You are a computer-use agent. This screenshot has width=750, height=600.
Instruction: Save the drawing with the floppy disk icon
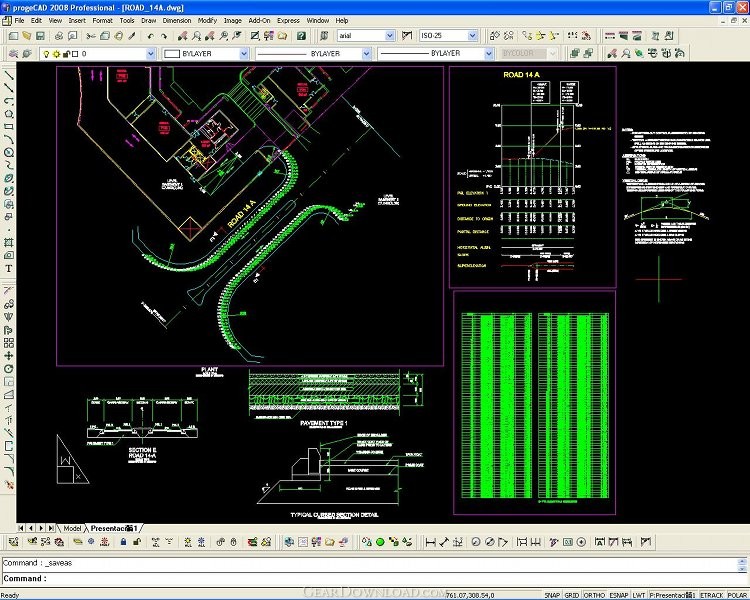(x=40, y=36)
